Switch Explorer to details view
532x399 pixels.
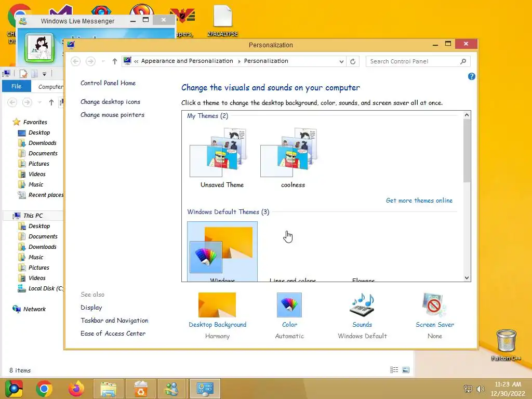pos(394,370)
